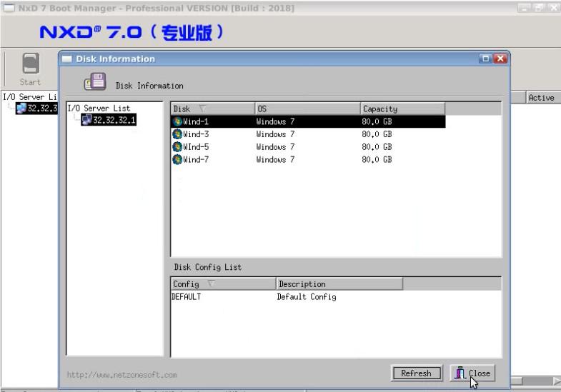Click the 32.32.32.1 server computer icon in dialog
Viewport: 561px width, 392px height.
click(86, 120)
